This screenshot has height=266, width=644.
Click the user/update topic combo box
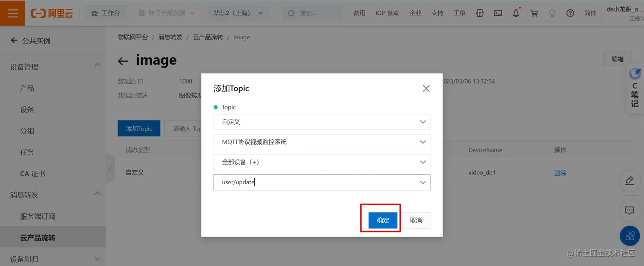[x=322, y=182]
